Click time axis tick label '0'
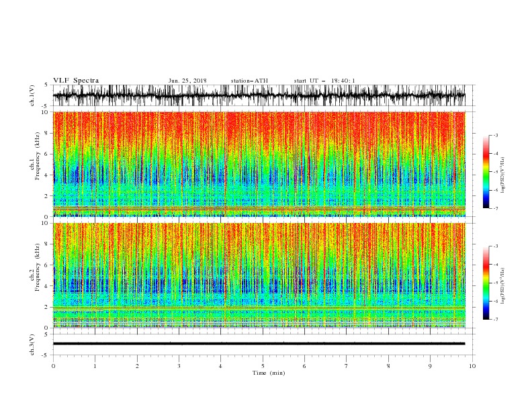Screen dimensions: 532x411 pyautogui.click(x=53, y=366)
